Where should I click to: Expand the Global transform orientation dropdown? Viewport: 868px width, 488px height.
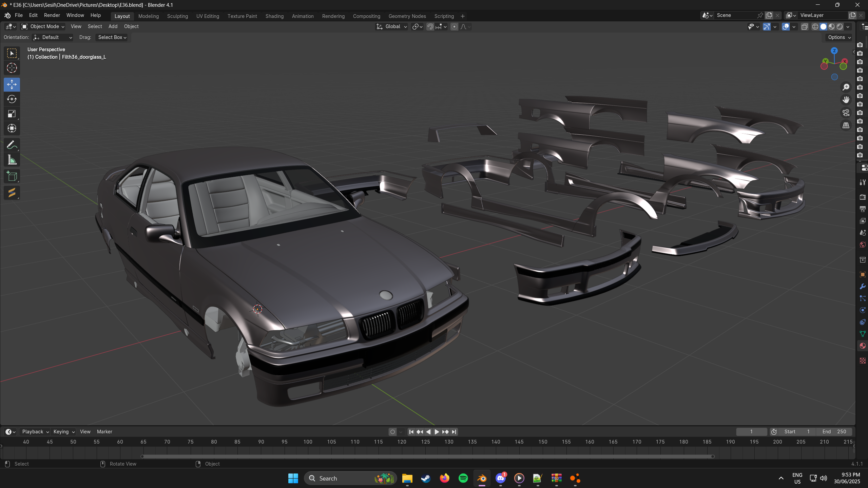click(x=392, y=26)
